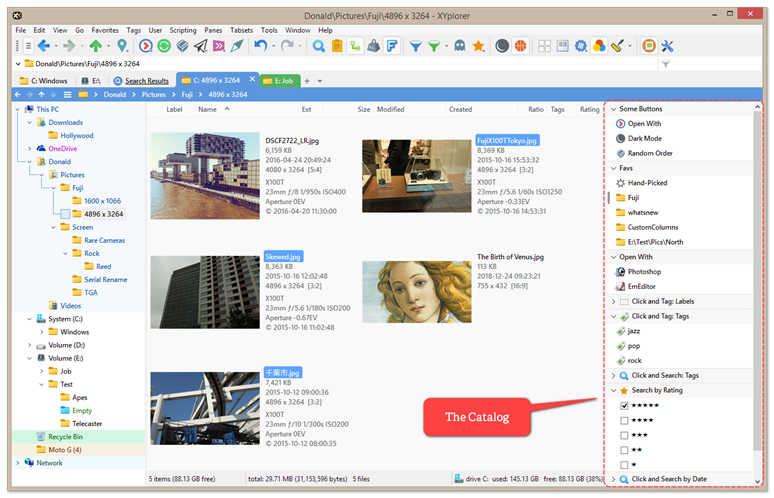
Task: Expand the Click and Tag: Labels section
Action: click(x=613, y=301)
